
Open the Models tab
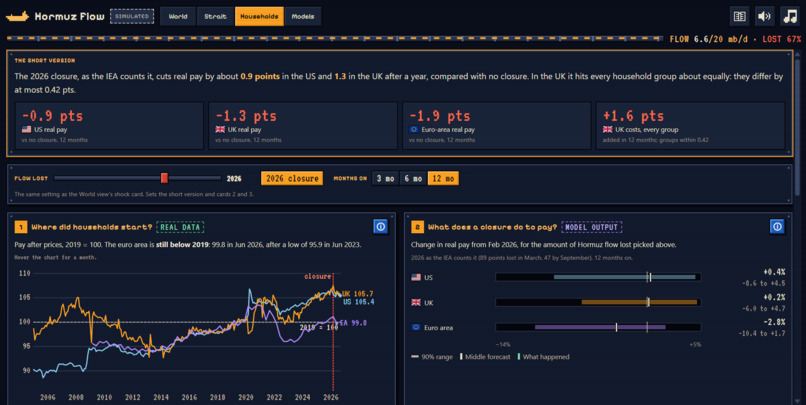[x=303, y=16]
